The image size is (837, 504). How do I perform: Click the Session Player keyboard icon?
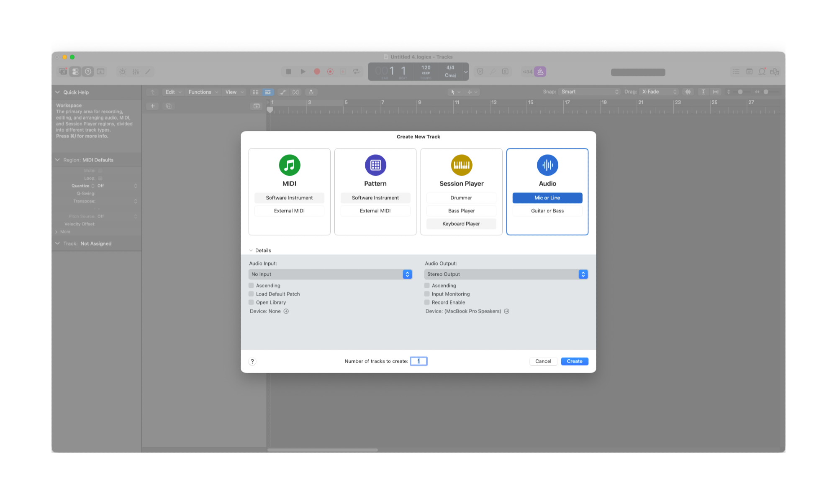[461, 165]
